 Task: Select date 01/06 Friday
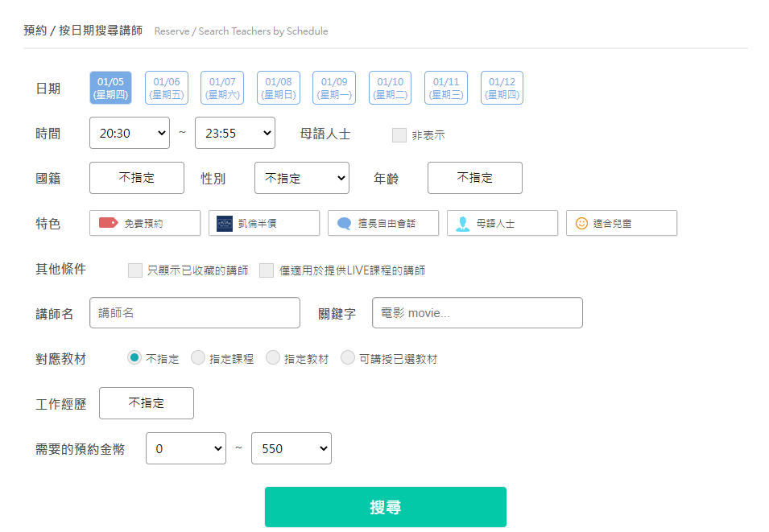tap(166, 88)
